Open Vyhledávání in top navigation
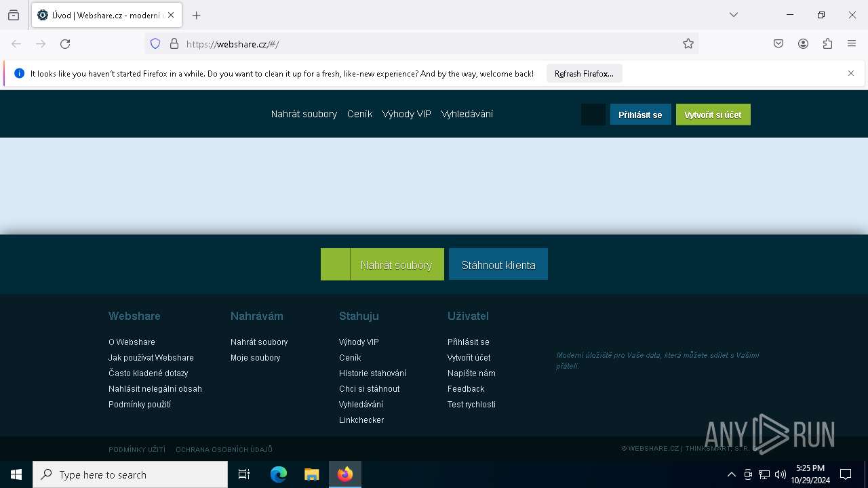Screen dimensions: 868x488 tap(467, 114)
